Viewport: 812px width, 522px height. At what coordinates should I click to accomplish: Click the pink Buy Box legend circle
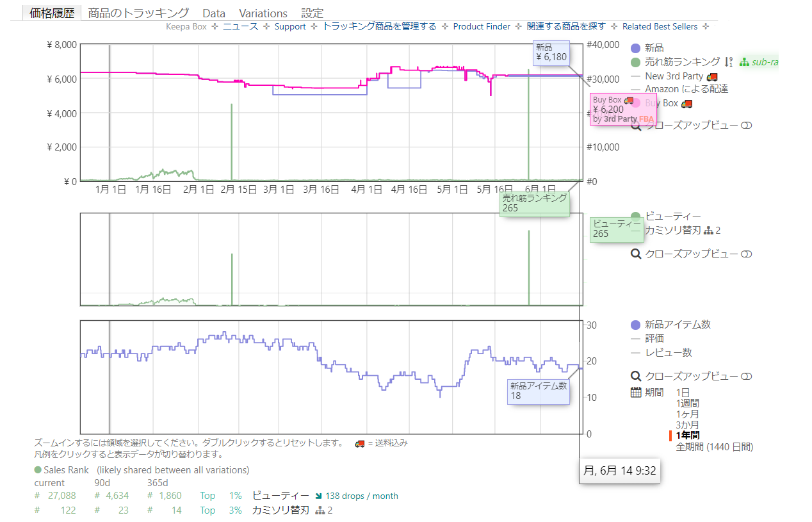click(635, 103)
